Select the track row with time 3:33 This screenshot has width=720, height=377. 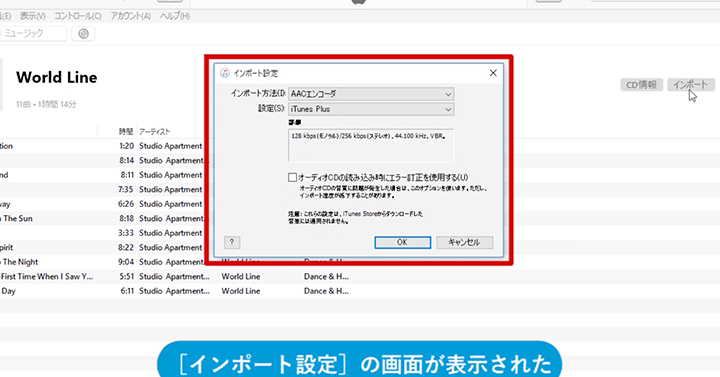coord(102,233)
